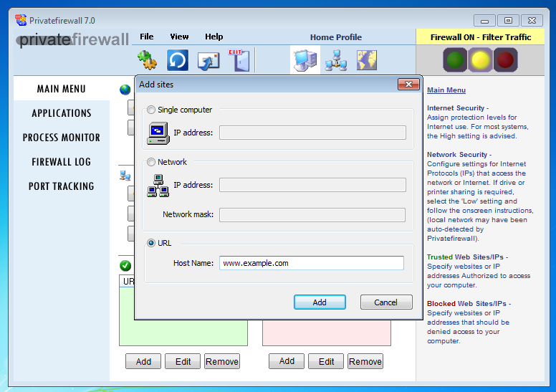Click the red block traffic light
Image resolution: width=556 pixels, height=392 pixels.
tap(505, 59)
